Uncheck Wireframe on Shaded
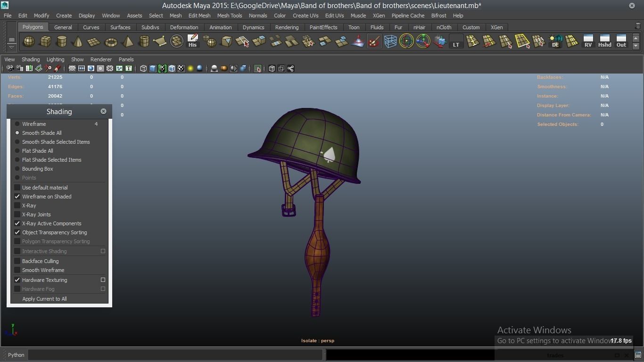Image resolution: width=644 pixels, height=362 pixels. [x=17, y=197]
